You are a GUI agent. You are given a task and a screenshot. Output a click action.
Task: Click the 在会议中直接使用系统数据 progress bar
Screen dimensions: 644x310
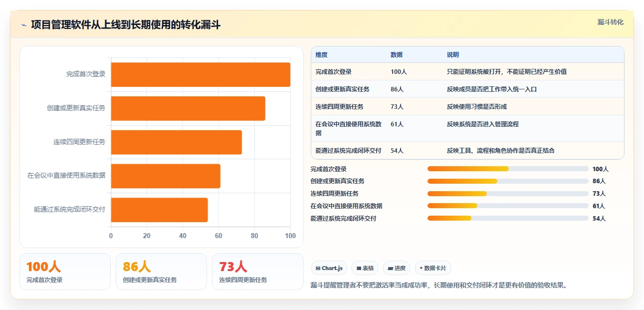508,206
